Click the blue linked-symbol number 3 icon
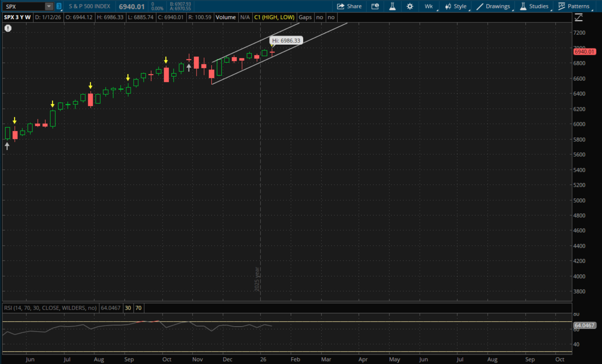This screenshot has width=602, height=364. coord(59,6)
